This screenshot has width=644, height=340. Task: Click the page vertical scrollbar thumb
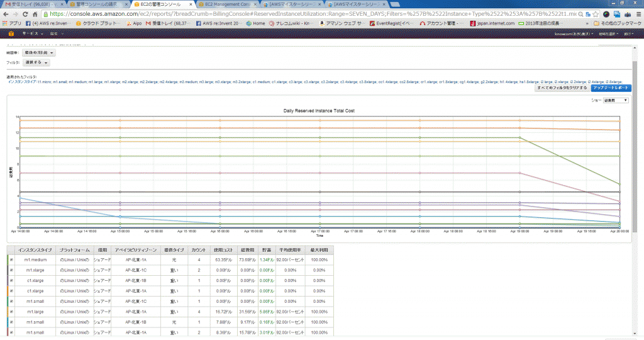tap(635, 146)
